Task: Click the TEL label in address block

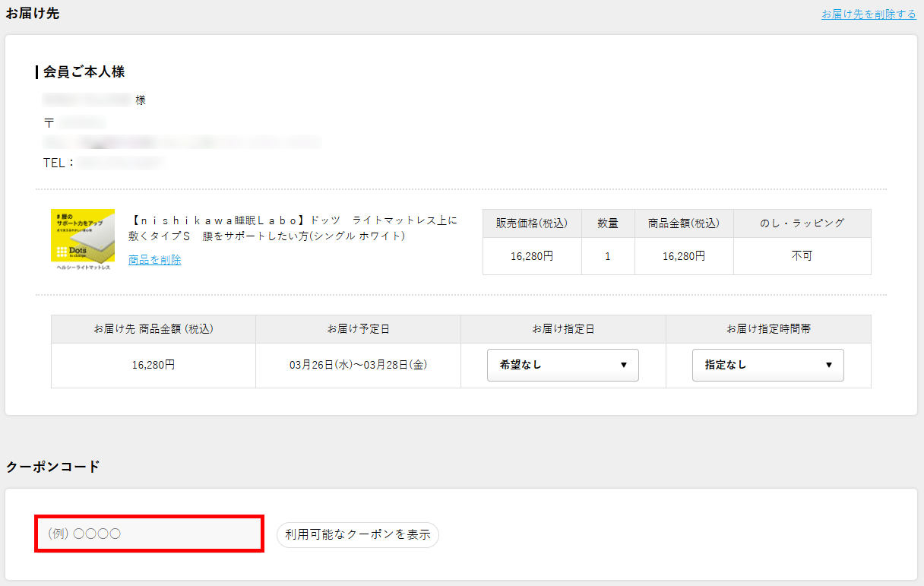Action: point(59,163)
